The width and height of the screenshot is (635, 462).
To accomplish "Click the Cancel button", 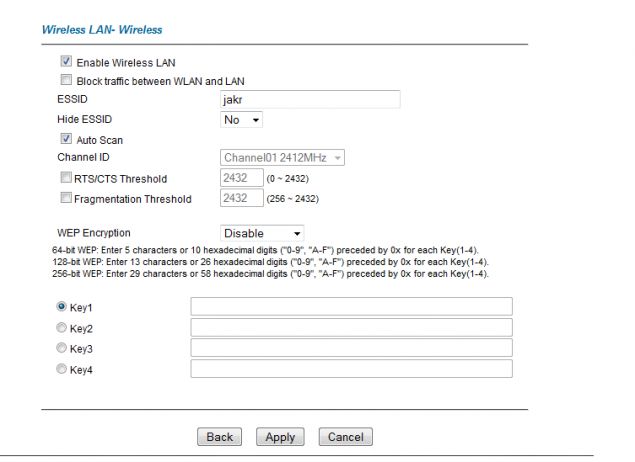I will pos(345,437).
